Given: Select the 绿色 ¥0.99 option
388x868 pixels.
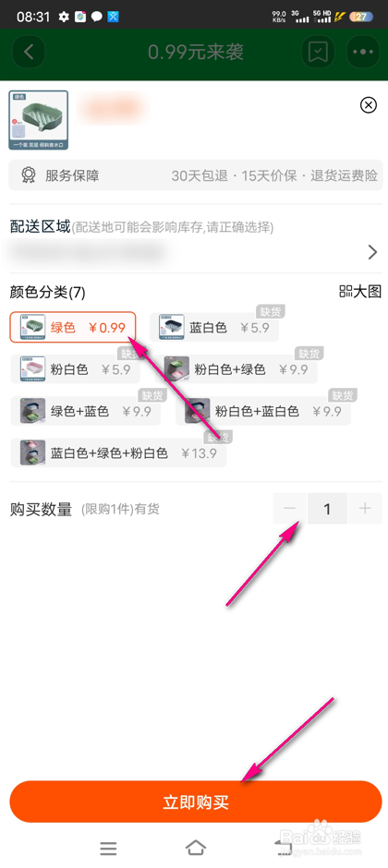Looking at the screenshot, I should click(x=72, y=327).
